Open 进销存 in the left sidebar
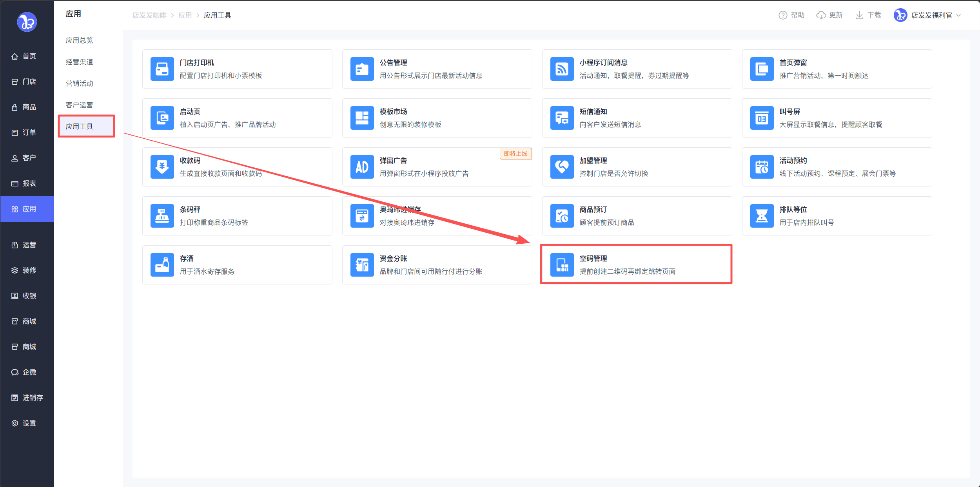 pyautogui.click(x=27, y=398)
